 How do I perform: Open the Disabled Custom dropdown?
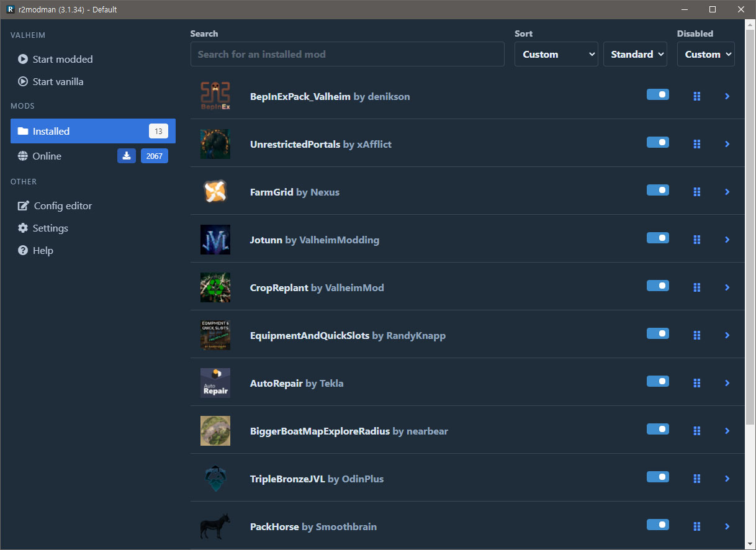(706, 54)
